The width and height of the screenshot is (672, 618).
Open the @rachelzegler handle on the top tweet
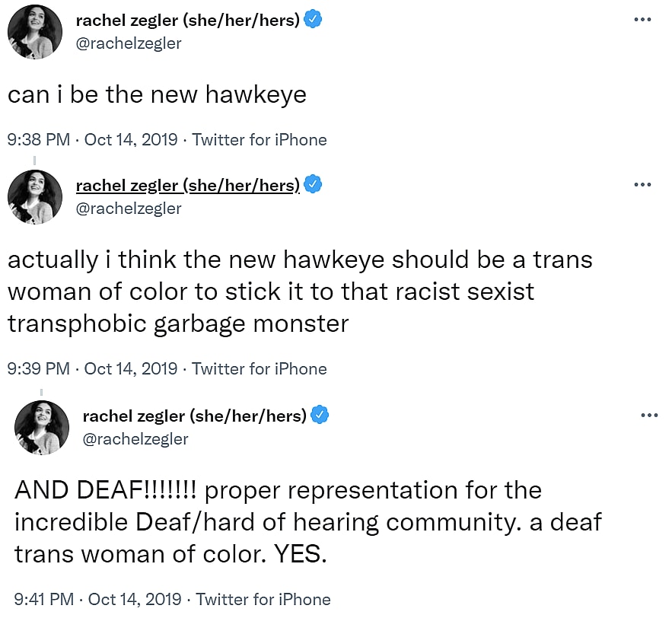point(128,43)
